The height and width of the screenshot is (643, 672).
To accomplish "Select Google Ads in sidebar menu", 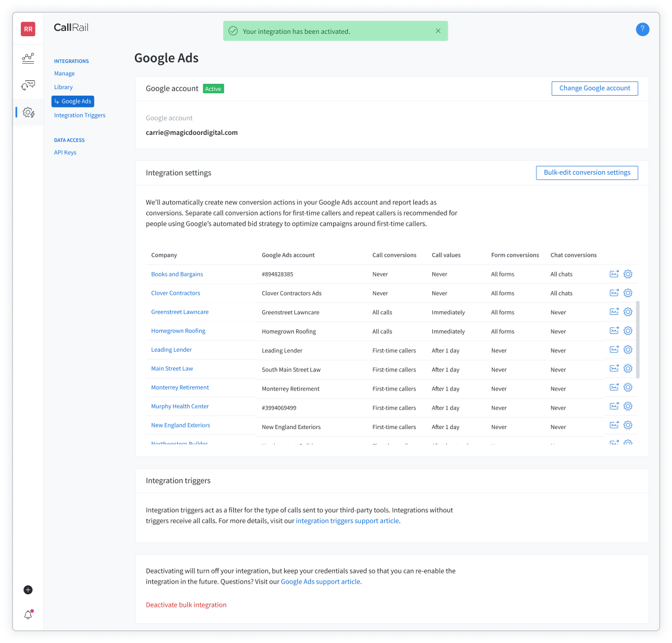I will (x=73, y=101).
